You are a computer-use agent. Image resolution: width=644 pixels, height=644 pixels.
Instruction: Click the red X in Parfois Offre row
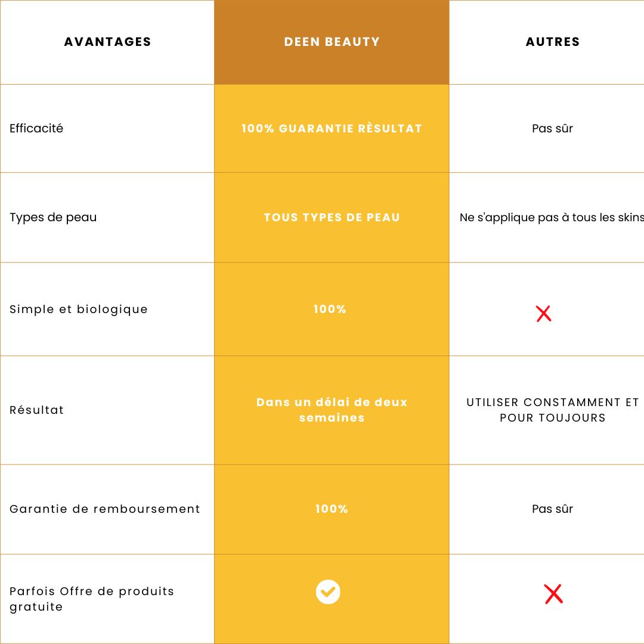tap(553, 594)
